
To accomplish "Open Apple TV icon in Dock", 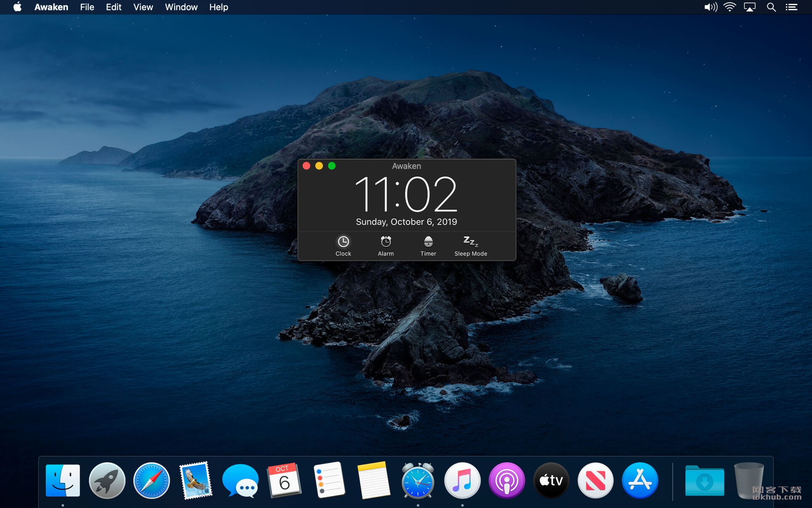I will click(551, 481).
